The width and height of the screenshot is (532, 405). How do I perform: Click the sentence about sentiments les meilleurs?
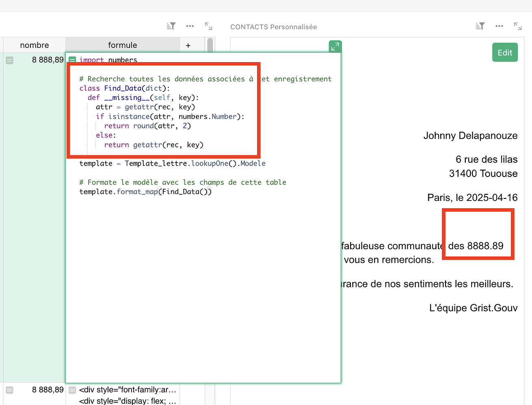[427, 284]
